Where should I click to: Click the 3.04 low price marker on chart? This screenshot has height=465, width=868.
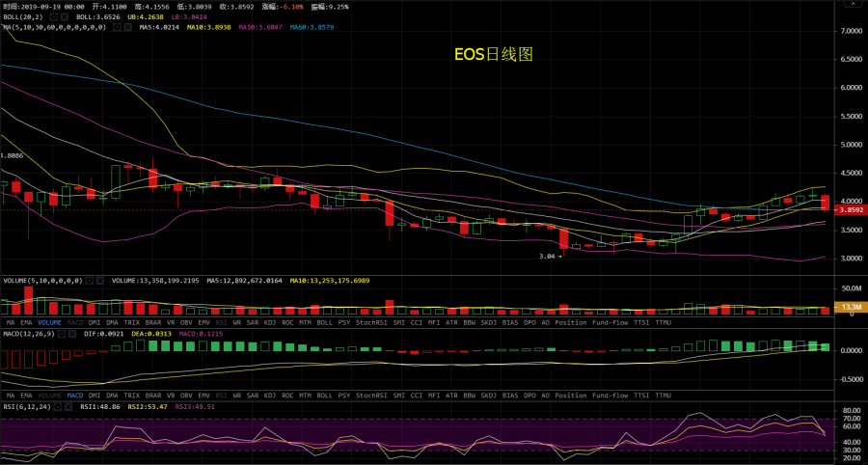[551, 257]
